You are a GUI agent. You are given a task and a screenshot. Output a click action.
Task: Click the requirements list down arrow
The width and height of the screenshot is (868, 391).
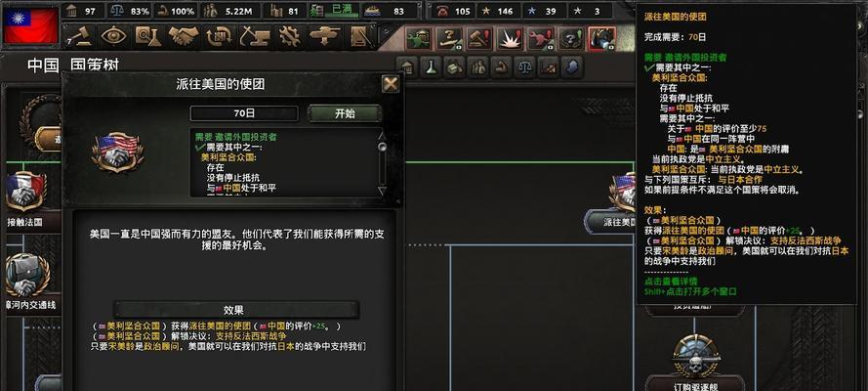381,190
